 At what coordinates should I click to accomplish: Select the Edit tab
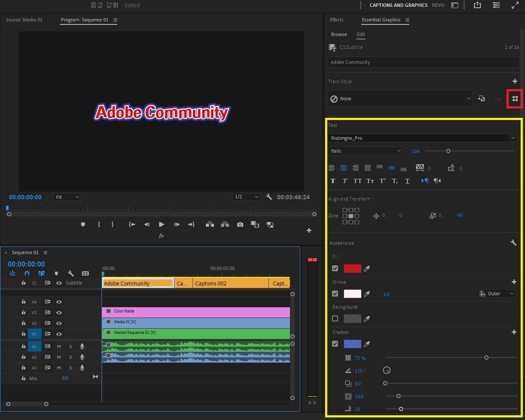pyautogui.click(x=361, y=34)
